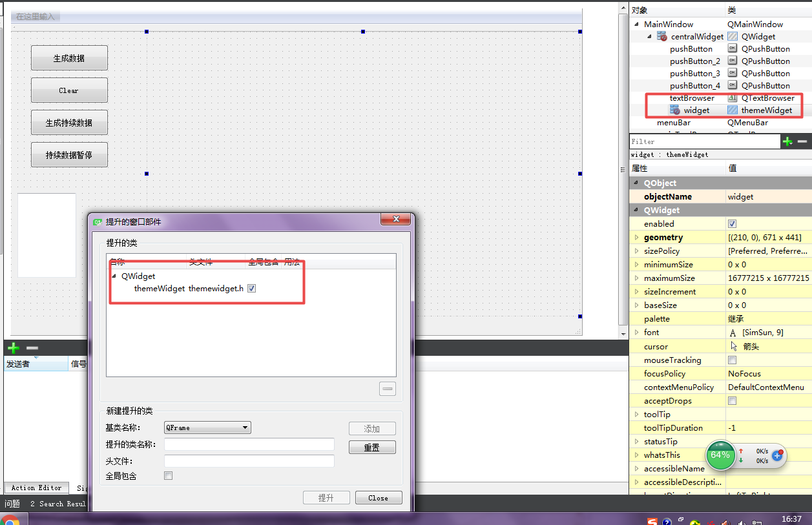Click the 64% circular progress indicator
This screenshot has height=525, width=812.
tap(720, 455)
